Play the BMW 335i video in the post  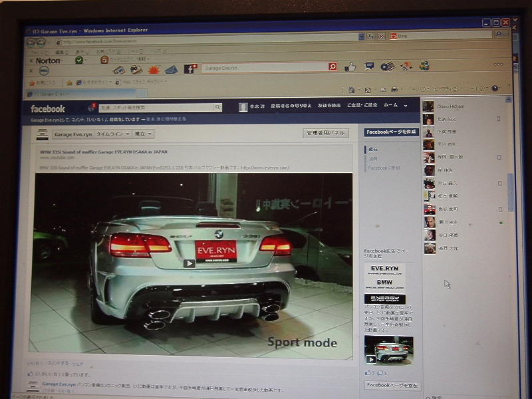(189, 263)
